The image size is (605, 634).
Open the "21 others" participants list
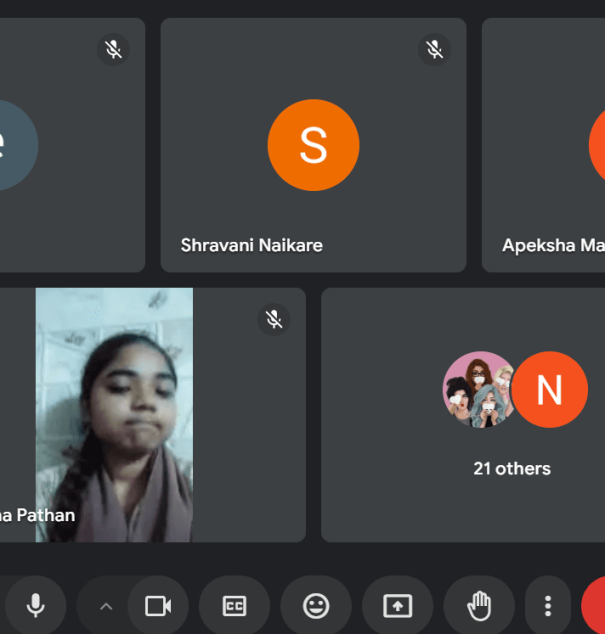[x=512, y=468]
